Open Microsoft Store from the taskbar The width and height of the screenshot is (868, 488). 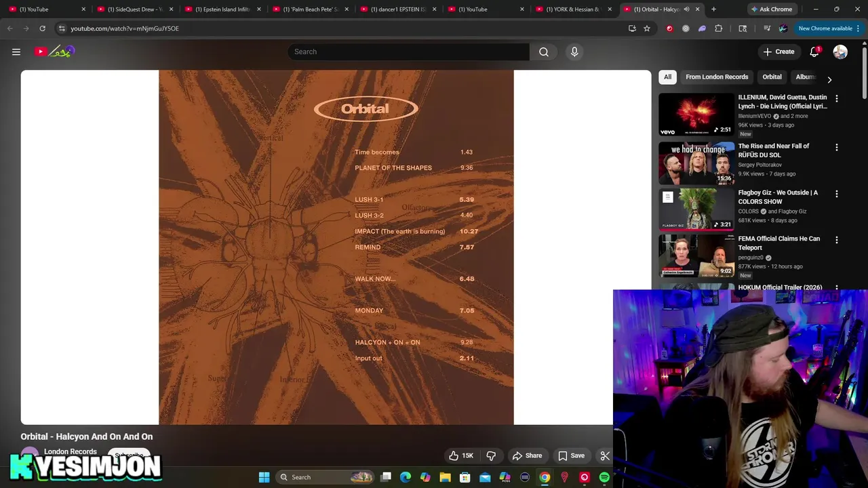[465, 477]
